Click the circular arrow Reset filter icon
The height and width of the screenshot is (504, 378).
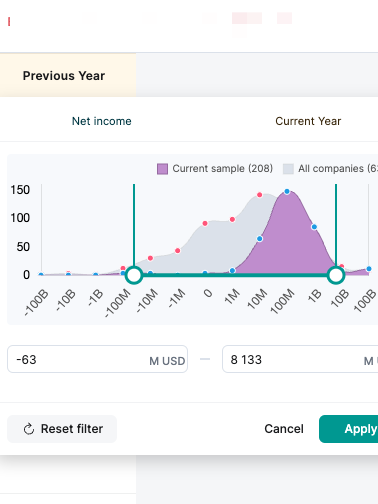(x=29, y=429)
